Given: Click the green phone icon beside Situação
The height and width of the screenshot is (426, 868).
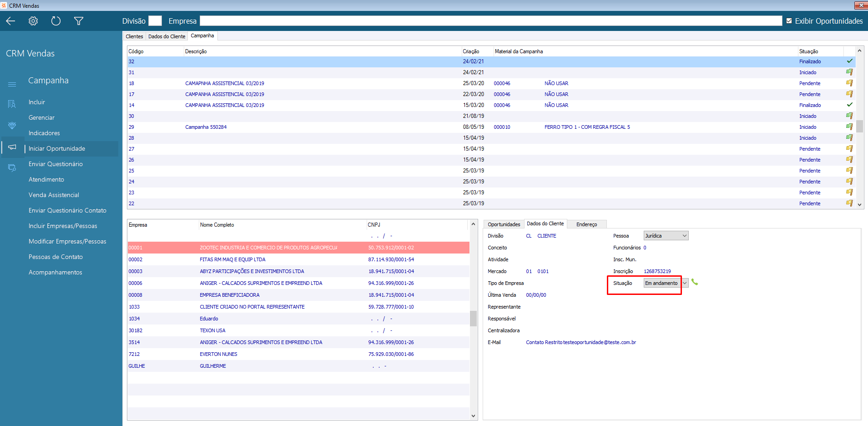Looking at the screenshot, I should [695, 282].
